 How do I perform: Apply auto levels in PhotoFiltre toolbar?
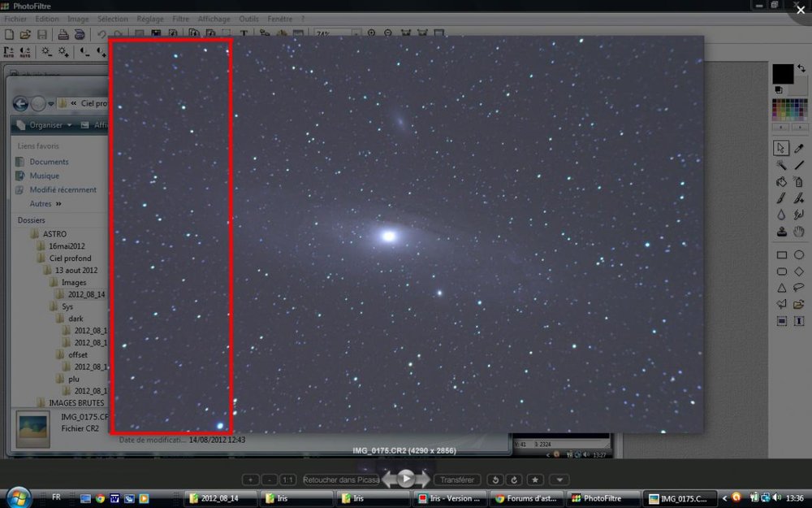click(9, 52)
